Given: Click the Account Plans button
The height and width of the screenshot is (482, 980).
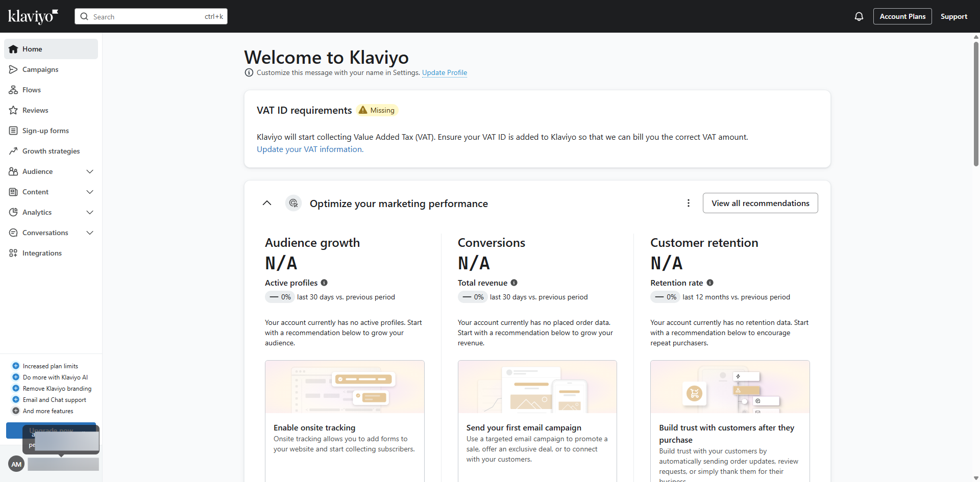Looking at the screenshot, I should 902,16.
